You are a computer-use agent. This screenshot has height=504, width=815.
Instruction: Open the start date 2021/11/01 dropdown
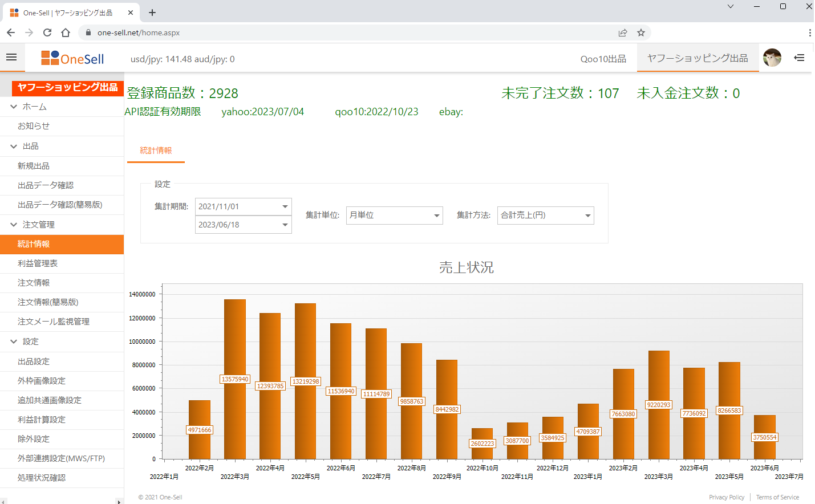(x=285, y=206)
